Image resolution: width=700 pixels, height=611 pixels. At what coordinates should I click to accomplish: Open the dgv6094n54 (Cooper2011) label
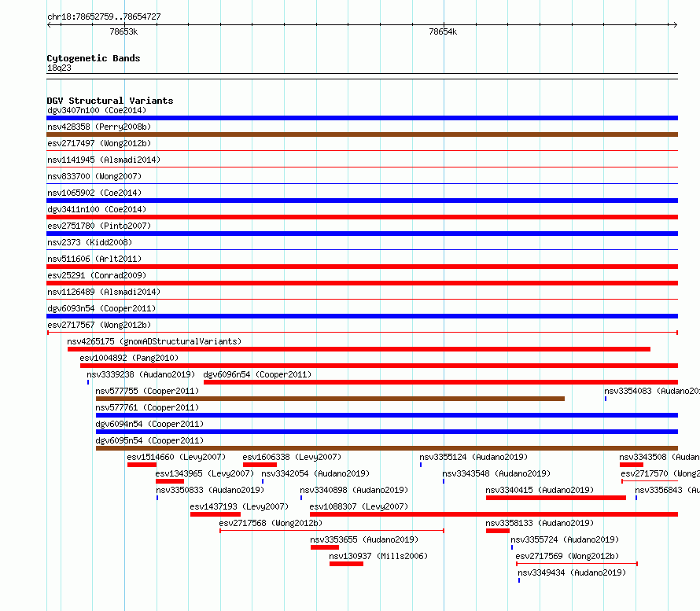[149, 424]
